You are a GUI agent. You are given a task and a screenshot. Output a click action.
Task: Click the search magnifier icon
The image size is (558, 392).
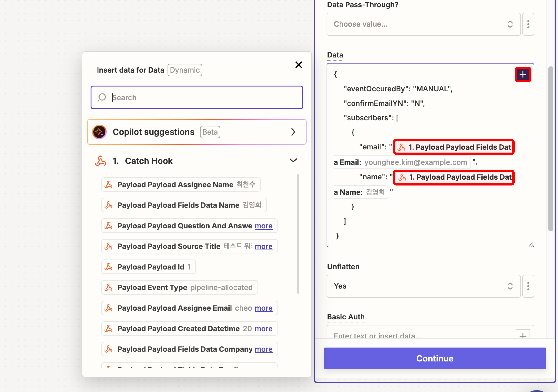click(x=102, y=97)
